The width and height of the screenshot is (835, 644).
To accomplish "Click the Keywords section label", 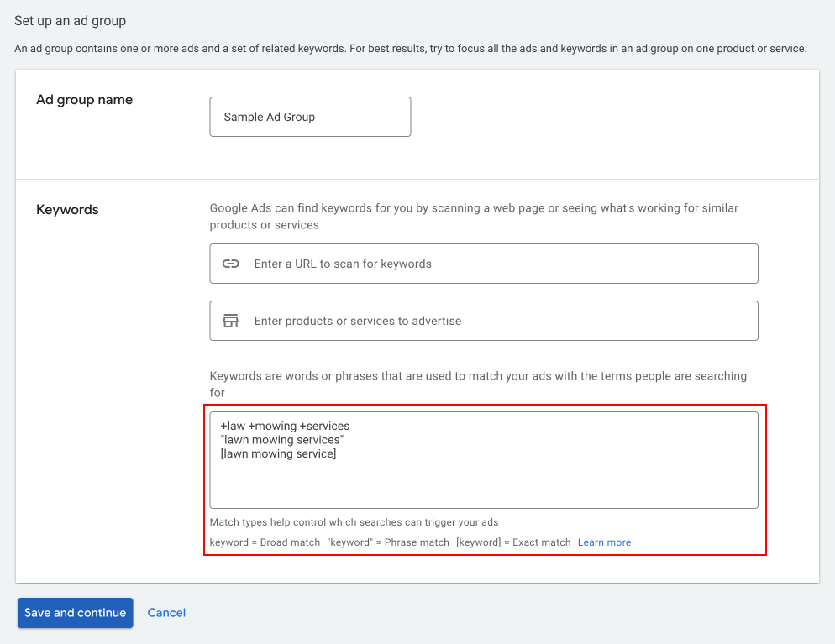I will click(x=67, y=210).
